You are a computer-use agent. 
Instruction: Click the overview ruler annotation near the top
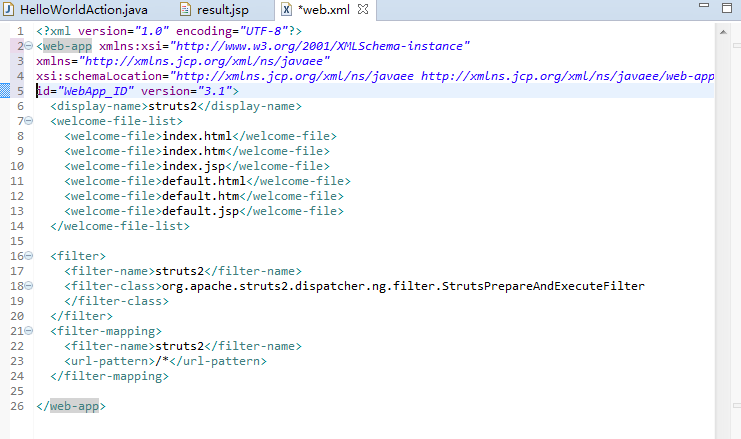(737, 46)
